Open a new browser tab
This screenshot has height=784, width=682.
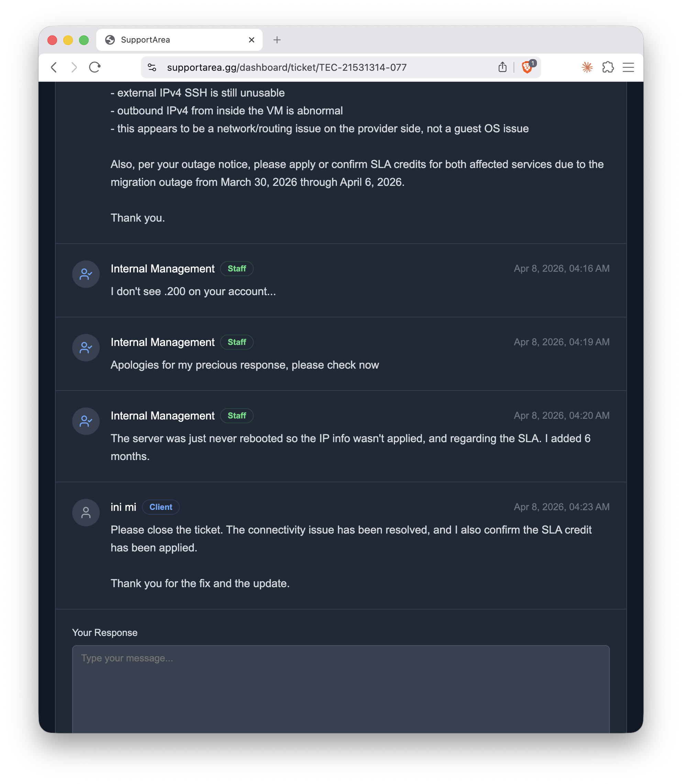point(277,40)
